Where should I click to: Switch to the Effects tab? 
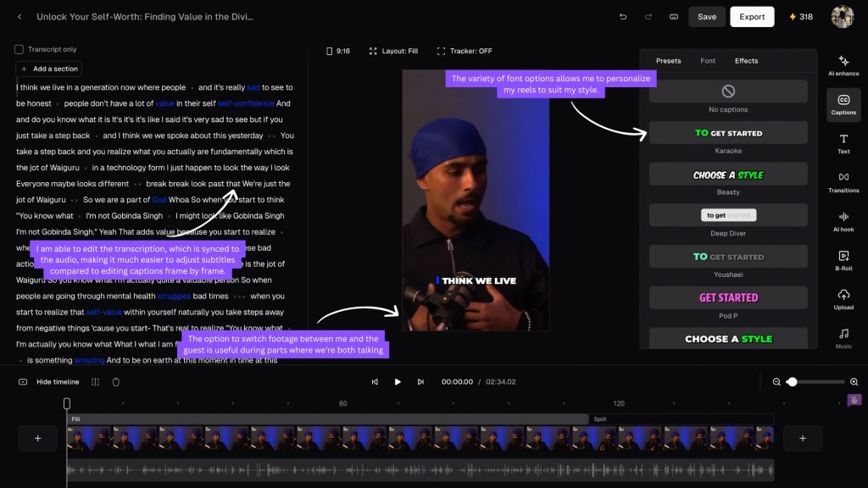click(746, 61)
